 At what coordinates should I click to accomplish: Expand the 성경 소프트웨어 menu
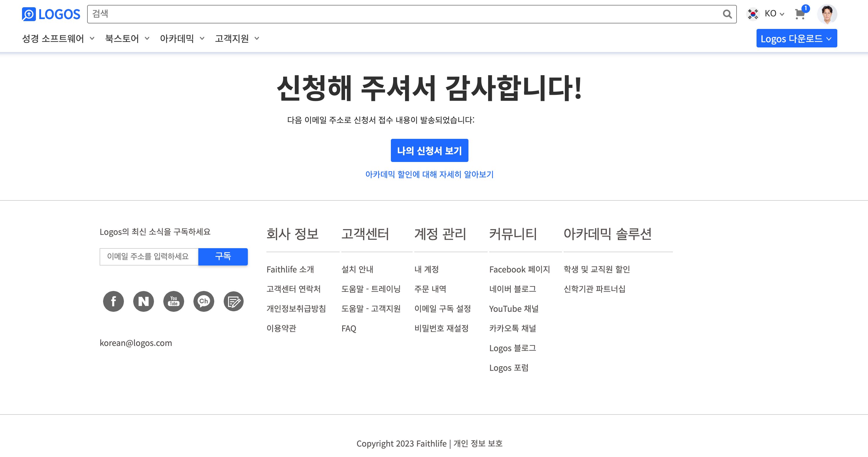coord(58,38)
